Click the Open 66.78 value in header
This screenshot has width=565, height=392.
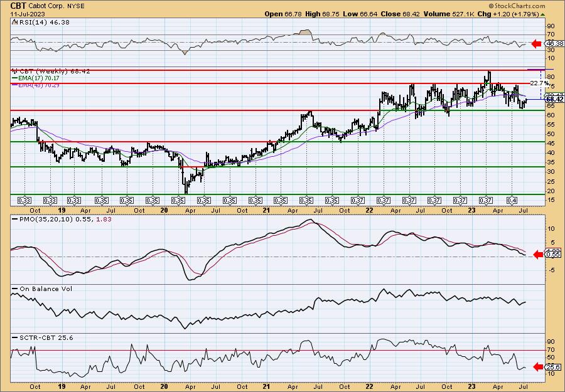tap(284, 14)
